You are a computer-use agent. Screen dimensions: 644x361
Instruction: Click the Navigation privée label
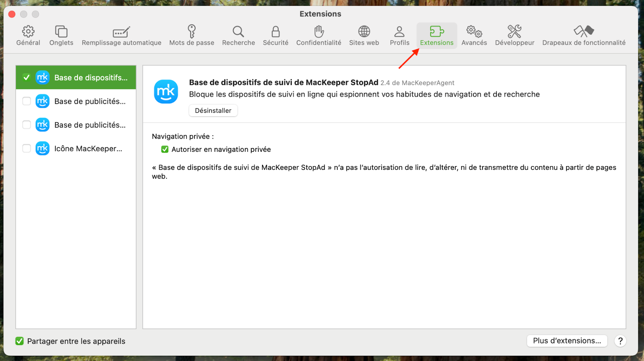click(x=183, y=136)
